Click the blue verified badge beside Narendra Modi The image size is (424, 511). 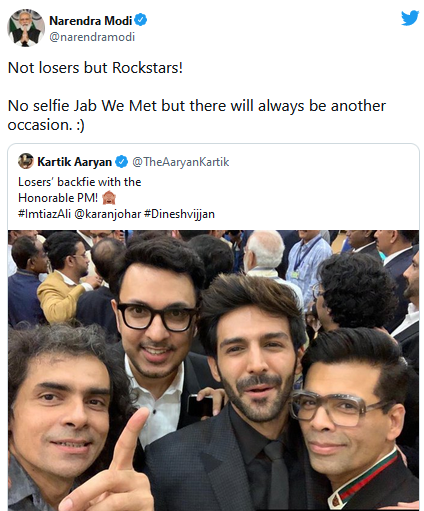141,20
